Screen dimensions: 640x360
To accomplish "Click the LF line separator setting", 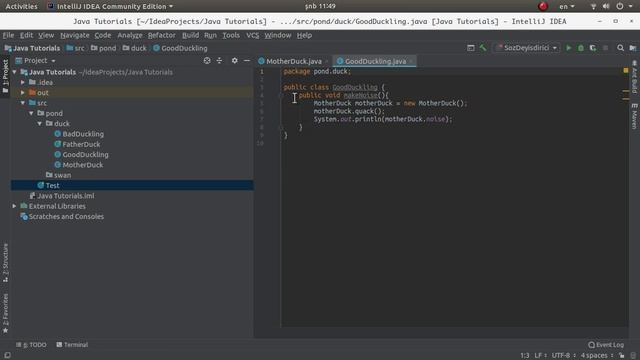I will [539, 356].
